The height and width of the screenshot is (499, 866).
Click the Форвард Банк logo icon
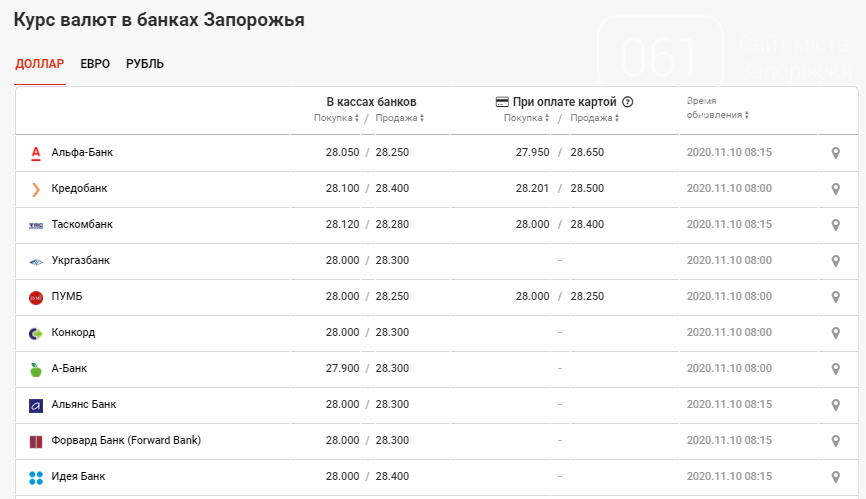click(36, 442)
